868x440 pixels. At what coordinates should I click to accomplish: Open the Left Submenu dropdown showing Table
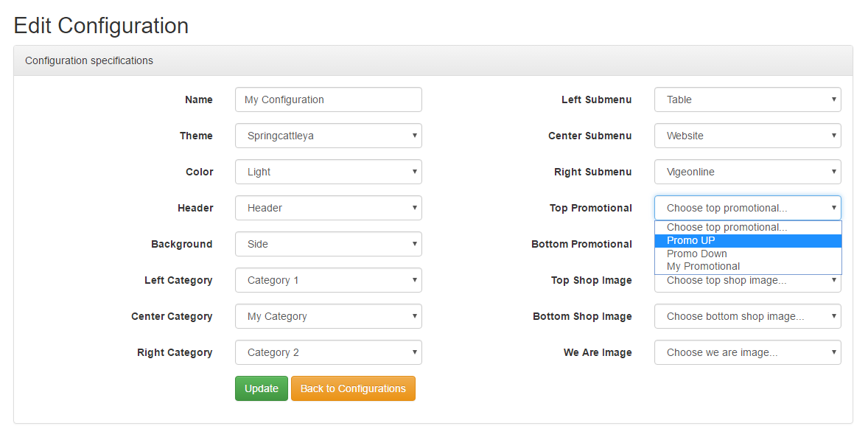[747, 99]
